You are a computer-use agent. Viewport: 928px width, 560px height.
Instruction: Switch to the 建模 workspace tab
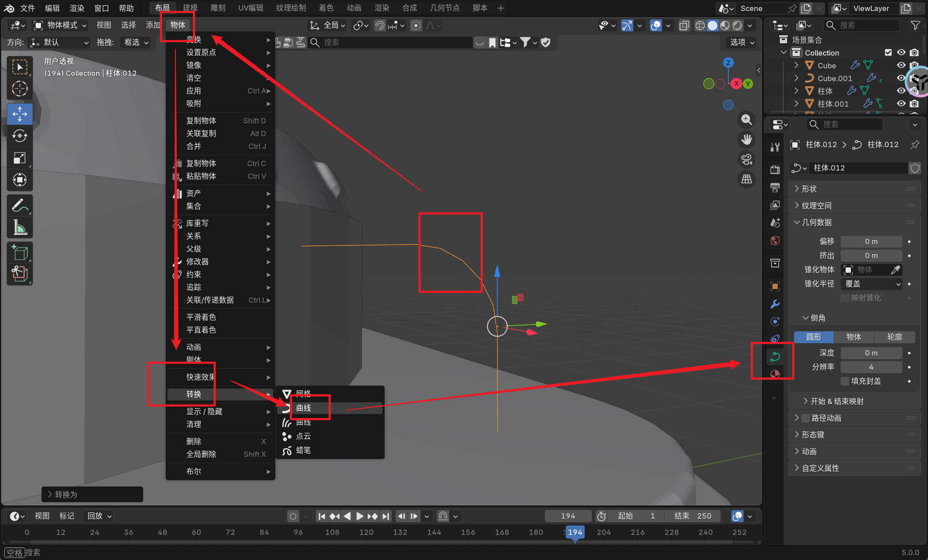coord(190,8)
